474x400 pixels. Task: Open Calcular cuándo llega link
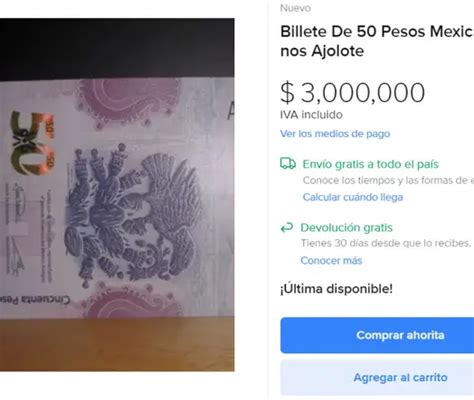click(353, 197)
